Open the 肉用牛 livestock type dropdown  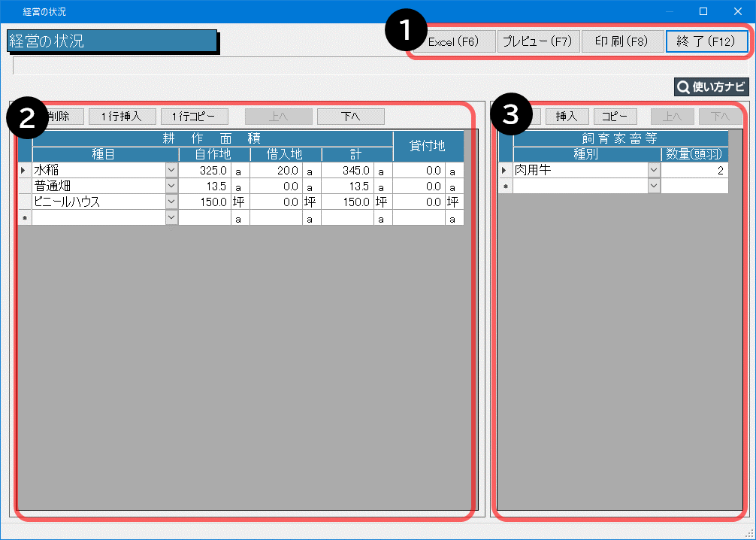click(x=654, y=171)
